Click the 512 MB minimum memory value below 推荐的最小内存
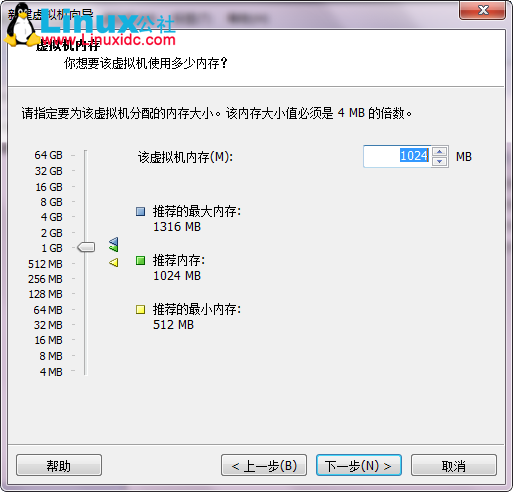The width and height of the screenshot is (513, 492). tap(173, 325)
